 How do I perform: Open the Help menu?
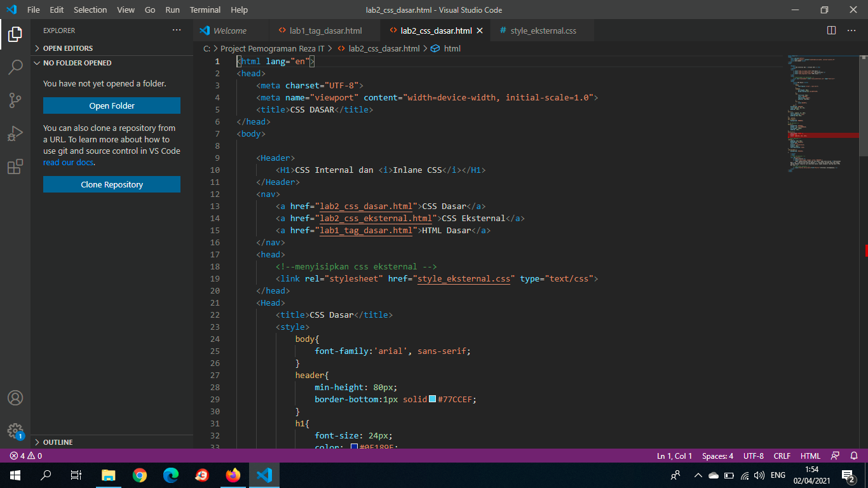[x=240, y=10]
